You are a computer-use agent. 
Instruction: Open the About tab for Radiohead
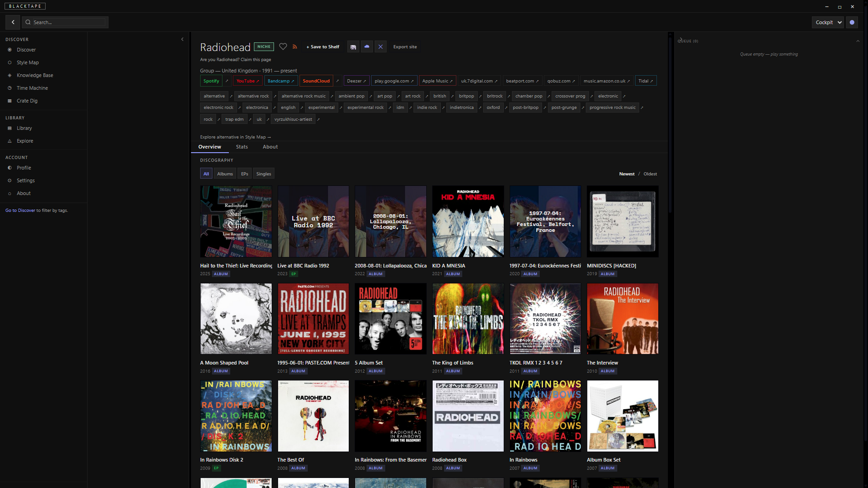[x=270, y=147]
